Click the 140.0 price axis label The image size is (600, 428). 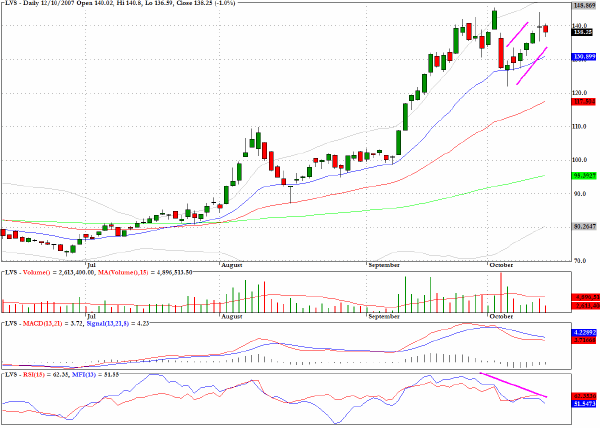coord(579,25)
